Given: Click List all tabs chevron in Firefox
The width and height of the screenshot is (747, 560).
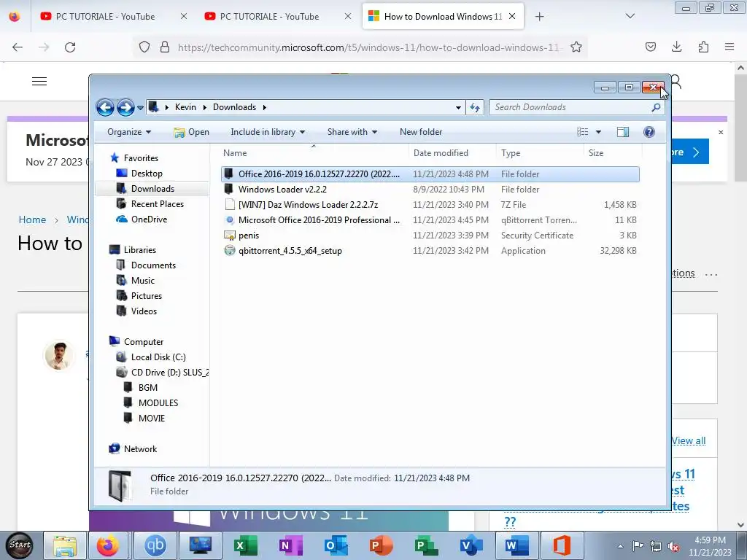Looking at the screenshot, I should [x=630, y=16].
